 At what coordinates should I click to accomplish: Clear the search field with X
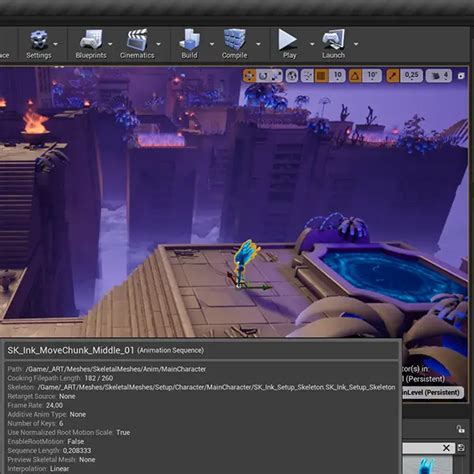pos(446,448)
